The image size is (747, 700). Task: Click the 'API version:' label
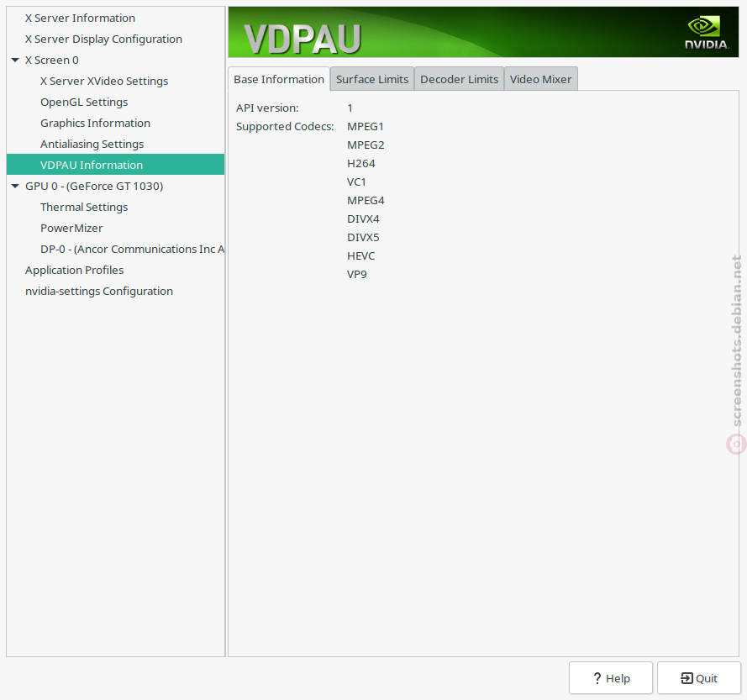coord(267,108)
